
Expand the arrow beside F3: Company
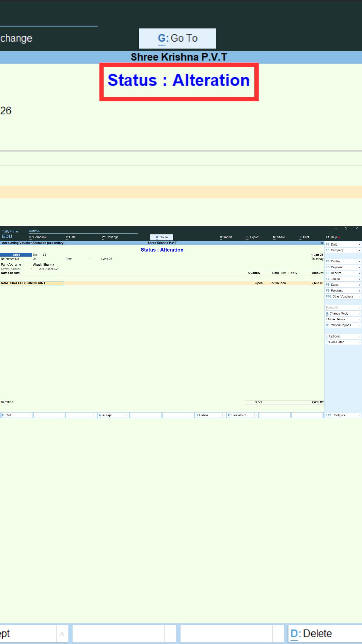(x=360, y=251)
